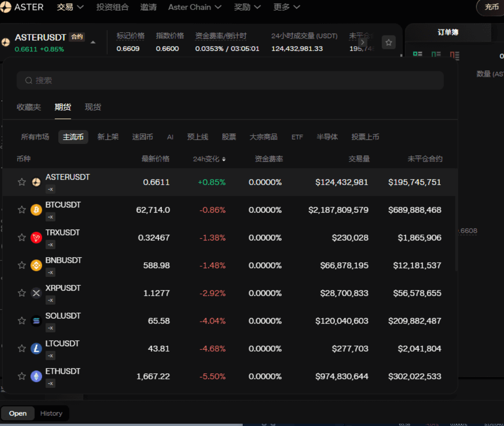This screenshot has width=504, height=426.
Task: Select the 新上架 filter
Action: (x=108, y=137)
